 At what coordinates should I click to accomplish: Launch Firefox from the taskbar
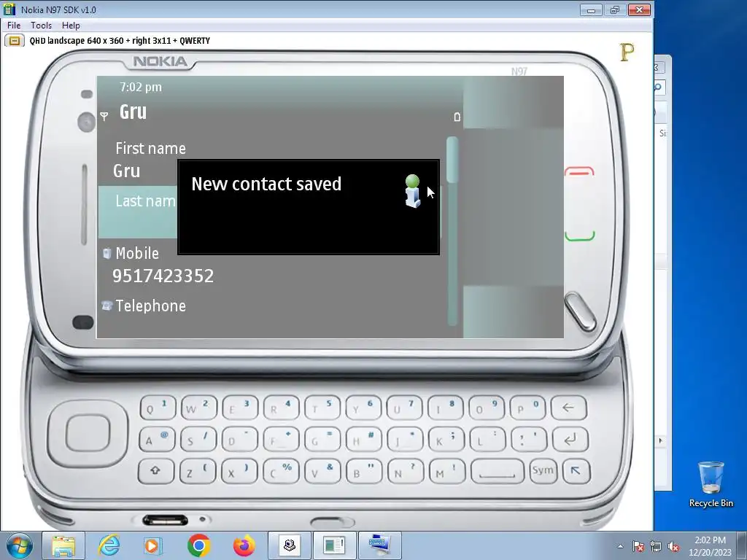(244, 545)
